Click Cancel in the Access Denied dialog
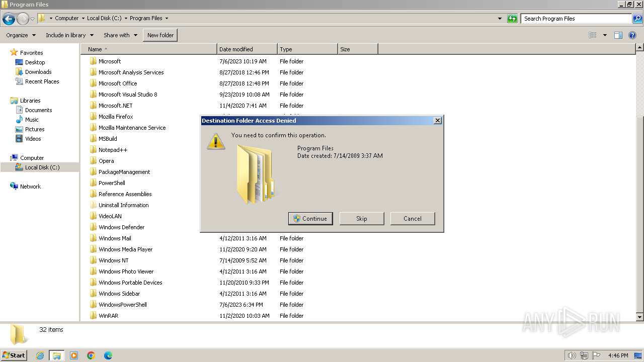Screen dimensions: 644x362 tap(413, 219)
